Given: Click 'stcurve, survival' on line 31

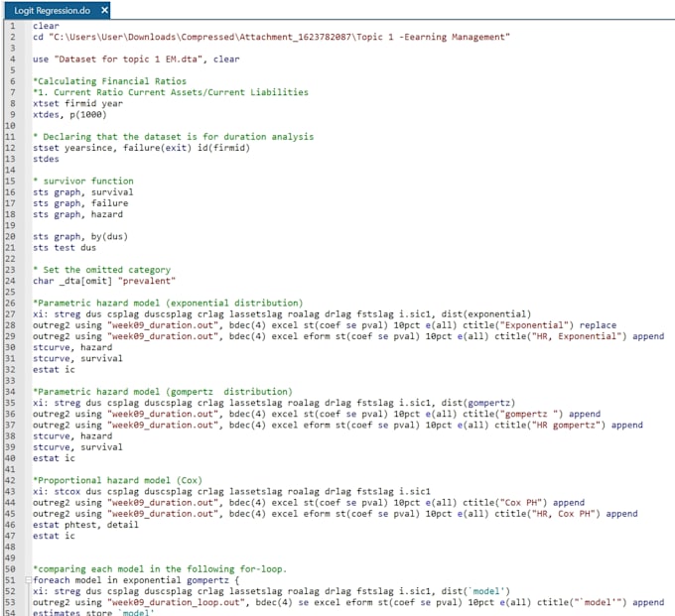Looking at the screenshot, I should point(77,358).
